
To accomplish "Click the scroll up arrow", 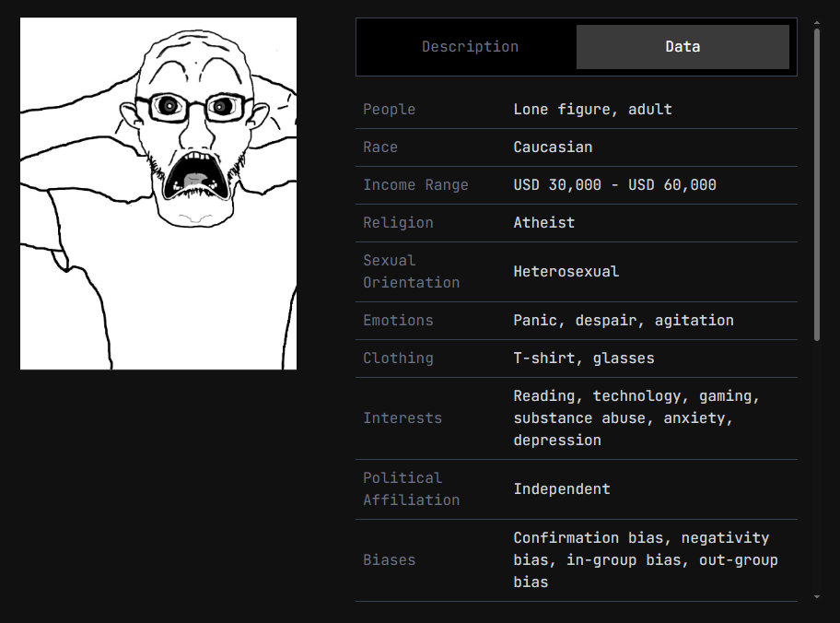I will pos(816,22).
